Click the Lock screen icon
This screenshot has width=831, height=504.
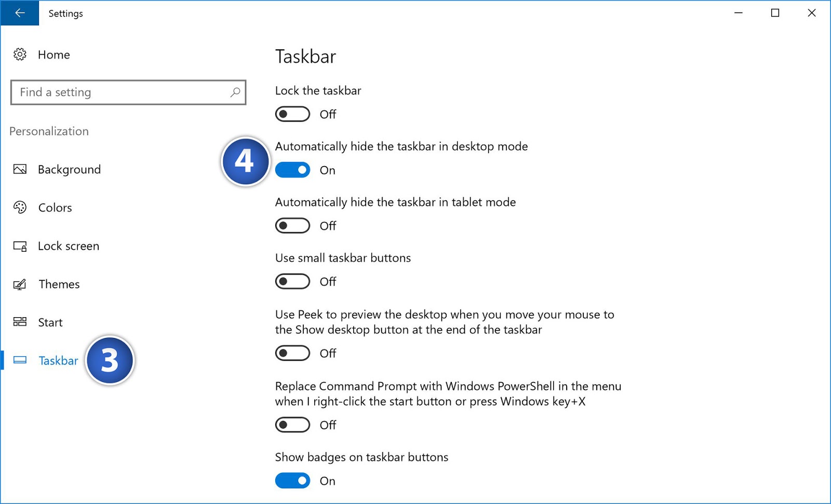(20, 246)
